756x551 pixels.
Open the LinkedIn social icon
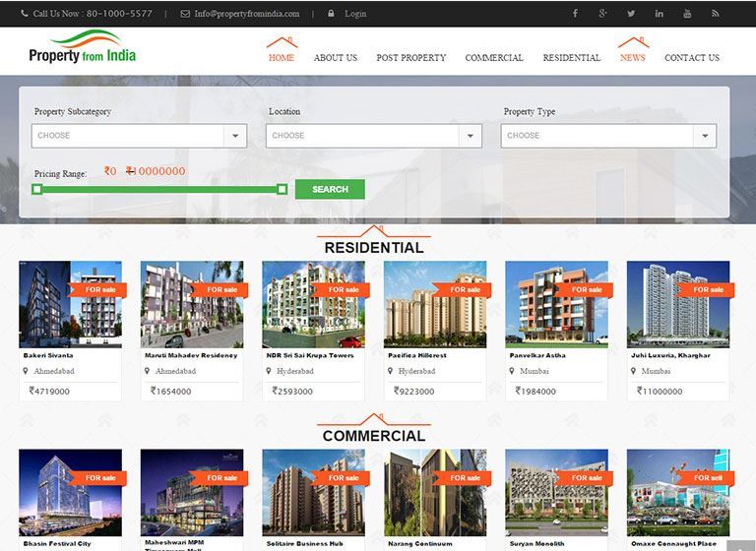660,14
